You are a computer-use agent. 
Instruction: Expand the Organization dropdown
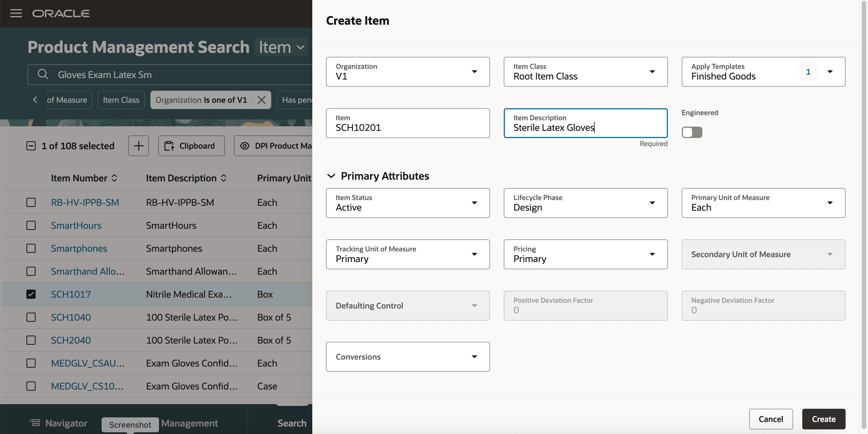tap(474, 71)
